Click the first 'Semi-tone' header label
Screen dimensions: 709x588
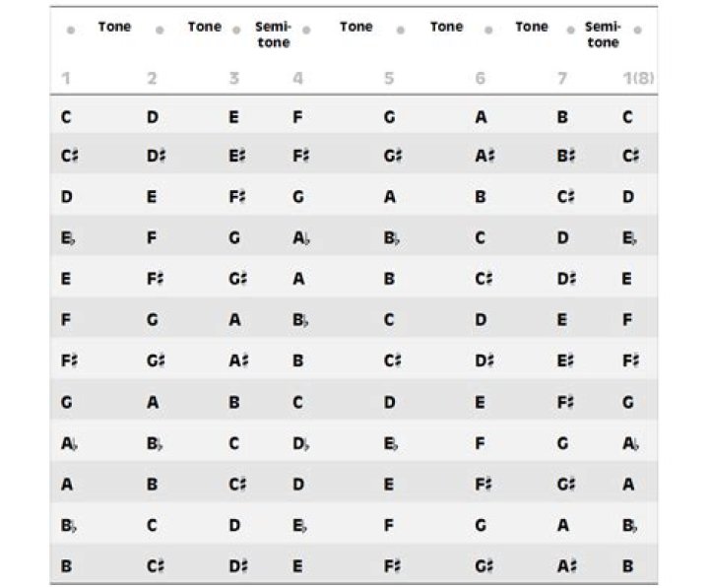(273, 34)
